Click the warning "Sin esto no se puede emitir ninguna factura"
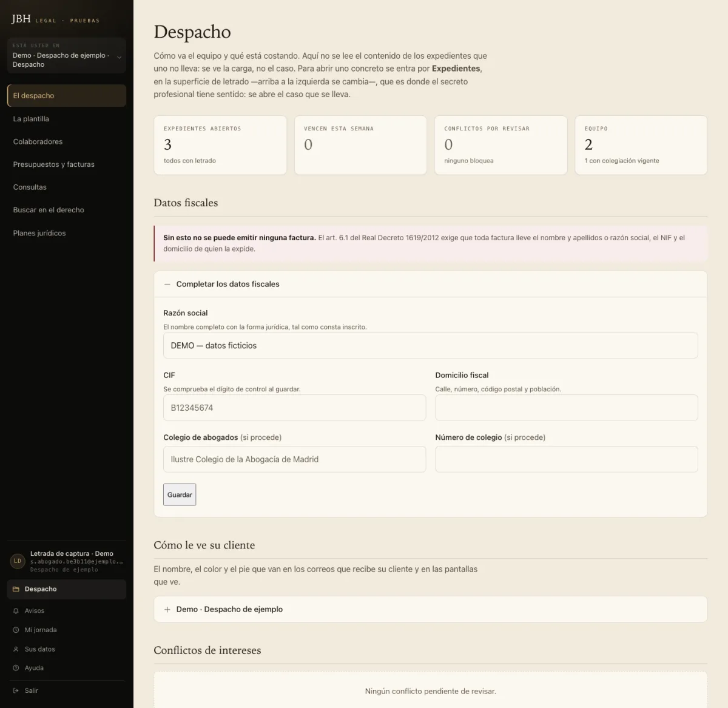Screen dimensions: 728x708 (x=239, y=238)
